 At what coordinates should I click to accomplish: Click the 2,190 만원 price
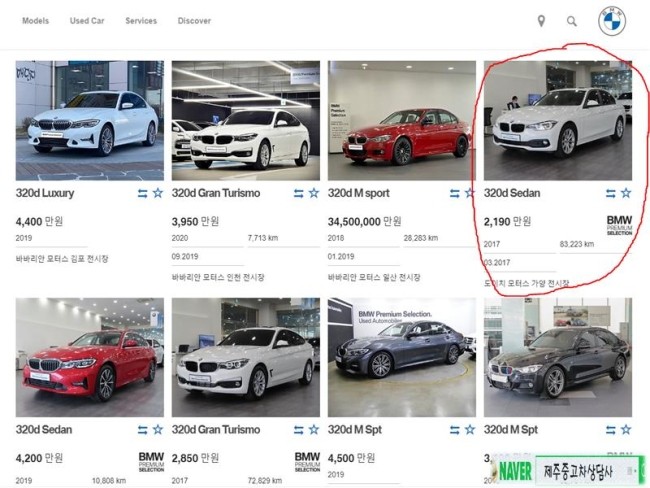(507, 221)
